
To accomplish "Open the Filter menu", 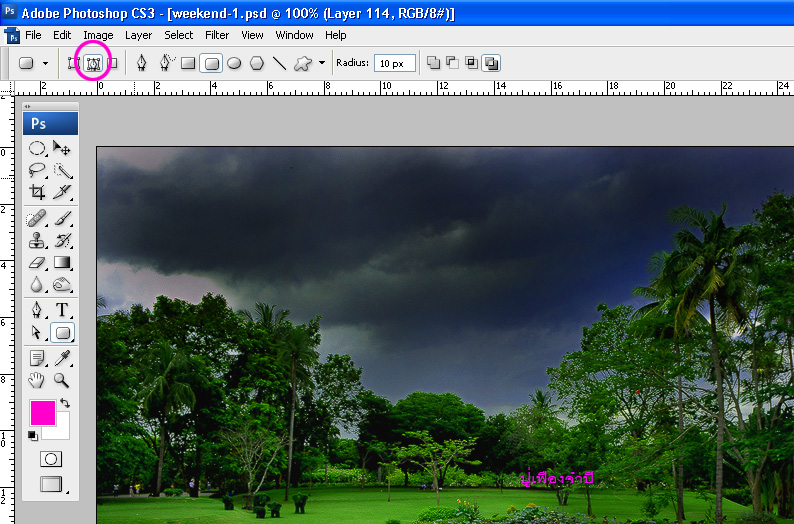I will pyautogui.click(x=217, y=35).
